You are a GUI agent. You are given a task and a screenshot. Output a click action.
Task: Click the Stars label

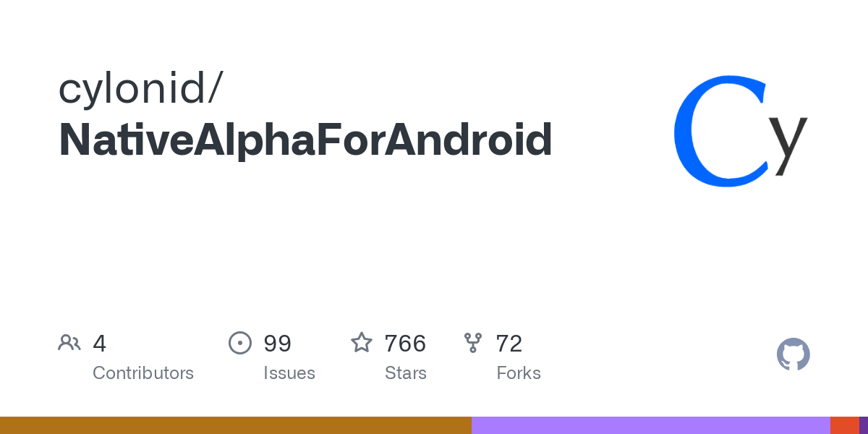tap(406, 373)
